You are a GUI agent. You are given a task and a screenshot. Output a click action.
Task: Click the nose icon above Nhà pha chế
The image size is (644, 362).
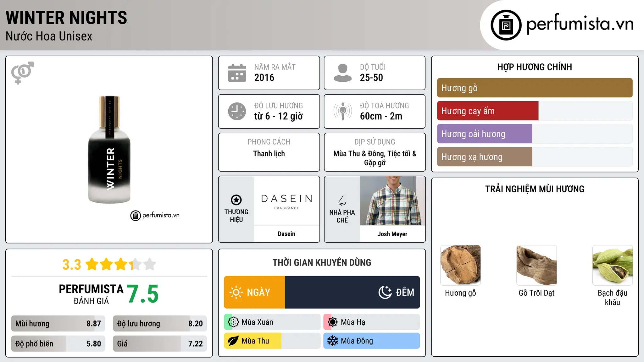pyautogui.click(x=342, y=200)
